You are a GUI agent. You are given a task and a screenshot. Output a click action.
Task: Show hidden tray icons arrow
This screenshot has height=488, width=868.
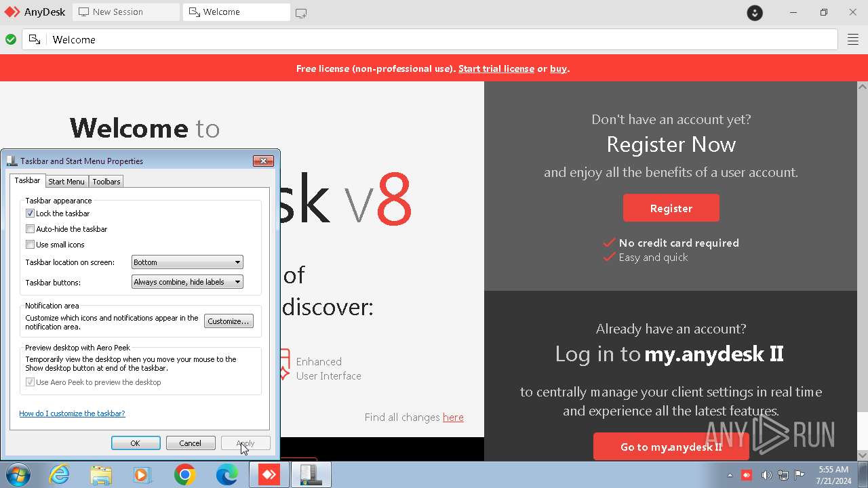click(x=730, y=475)
